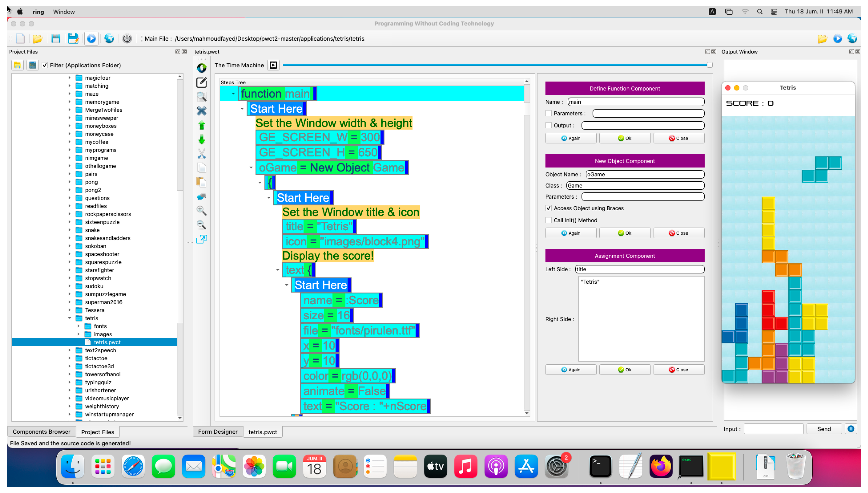Enable the Parameters checkbox in Define Function
Screen dimensions: 868x493
point(549,114)
